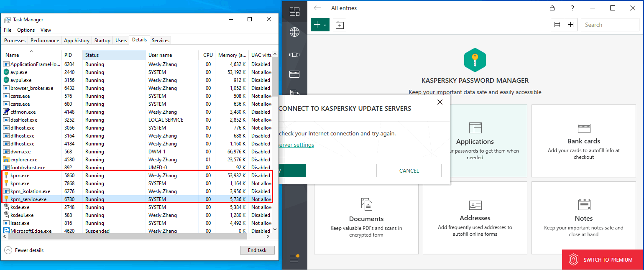Switch to the Services tab
This screenshot has height=270, width=644.
click(x=161, y=41)
